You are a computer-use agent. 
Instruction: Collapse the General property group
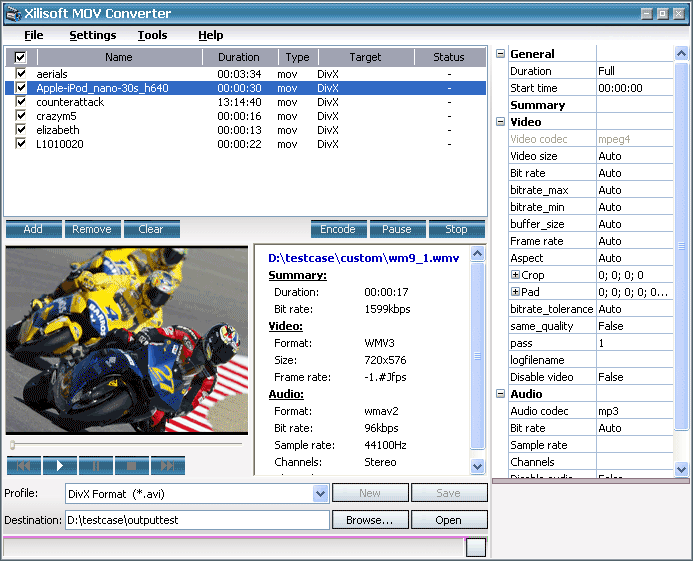point(500,53)
